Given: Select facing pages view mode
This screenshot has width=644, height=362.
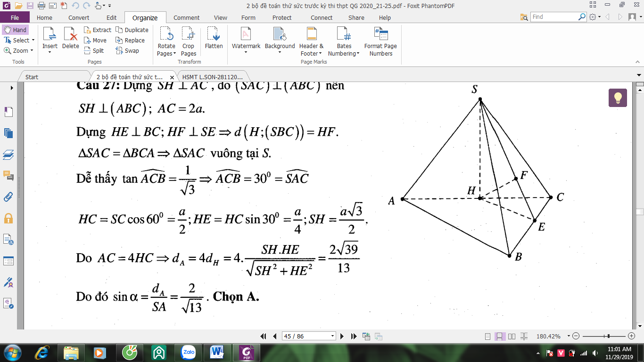Looking at the screenshot, I should click(x=511, y=336).
